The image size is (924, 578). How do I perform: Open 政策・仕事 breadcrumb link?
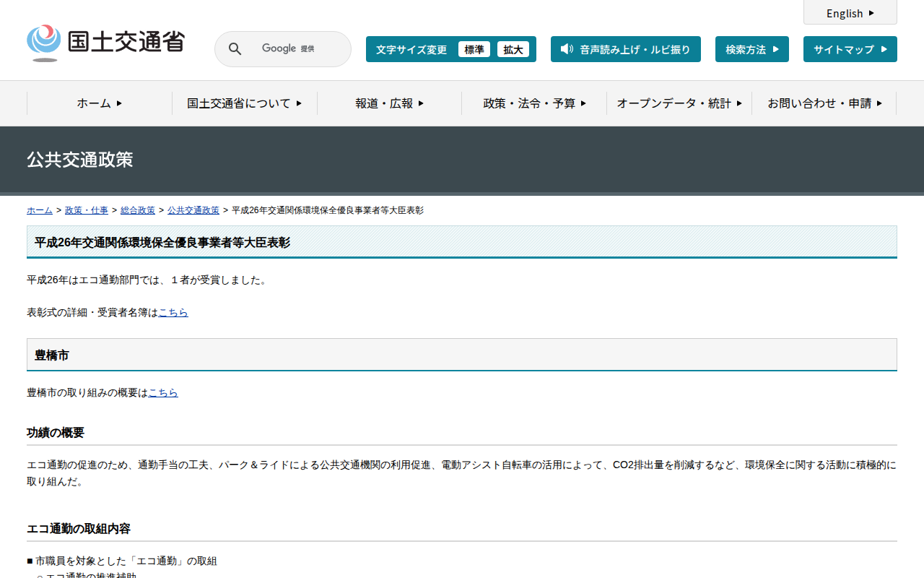tap(86, 210)
